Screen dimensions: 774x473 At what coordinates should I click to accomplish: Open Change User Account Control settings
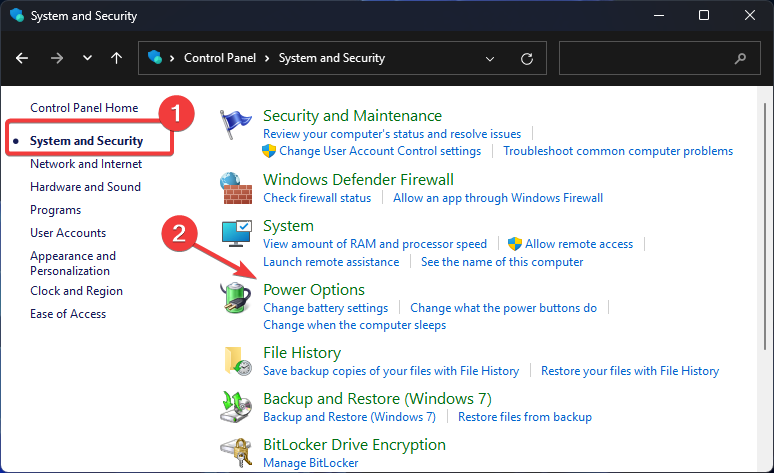pos(380,151)
